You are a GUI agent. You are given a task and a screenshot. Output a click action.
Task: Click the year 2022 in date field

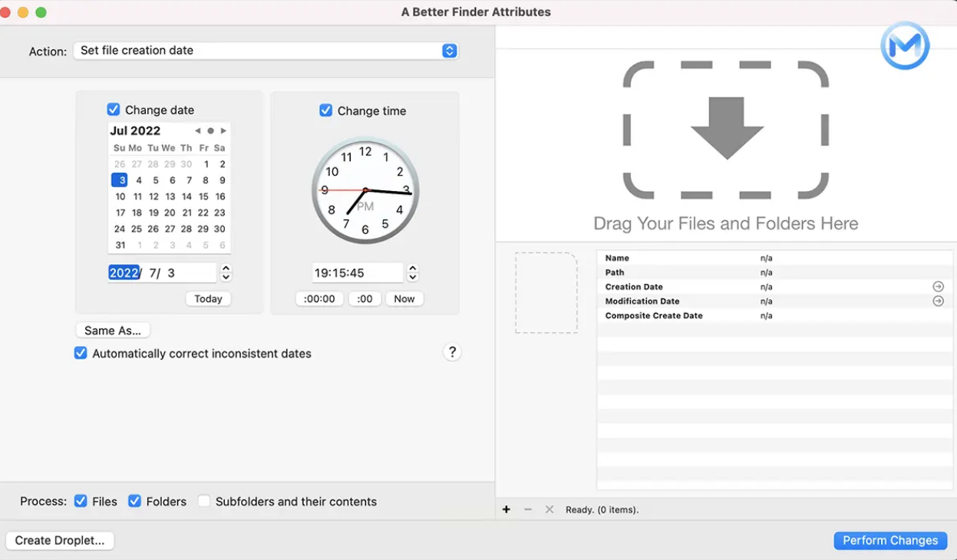[124, 272]
